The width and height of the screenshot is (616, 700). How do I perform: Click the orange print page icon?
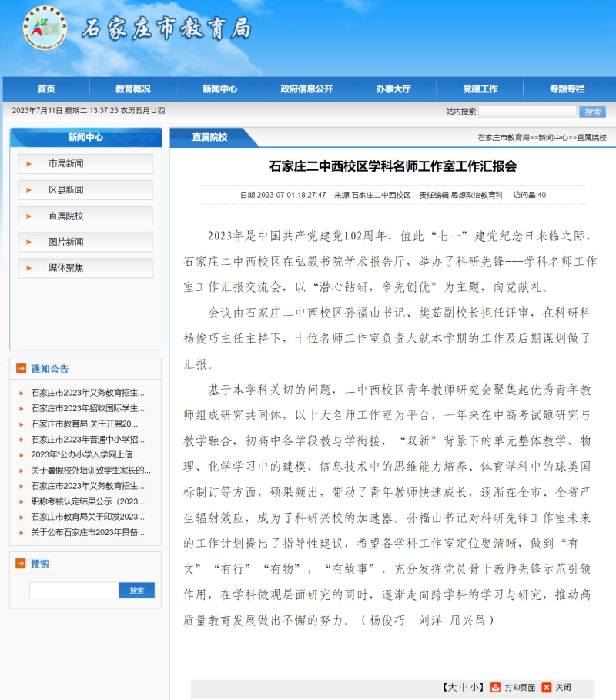496,687
